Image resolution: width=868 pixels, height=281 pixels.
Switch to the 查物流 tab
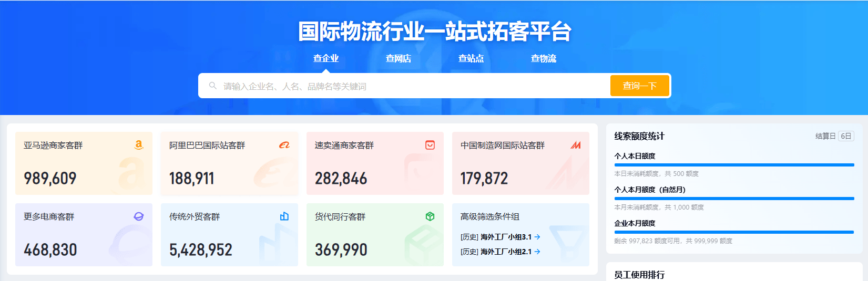[544, 58]
